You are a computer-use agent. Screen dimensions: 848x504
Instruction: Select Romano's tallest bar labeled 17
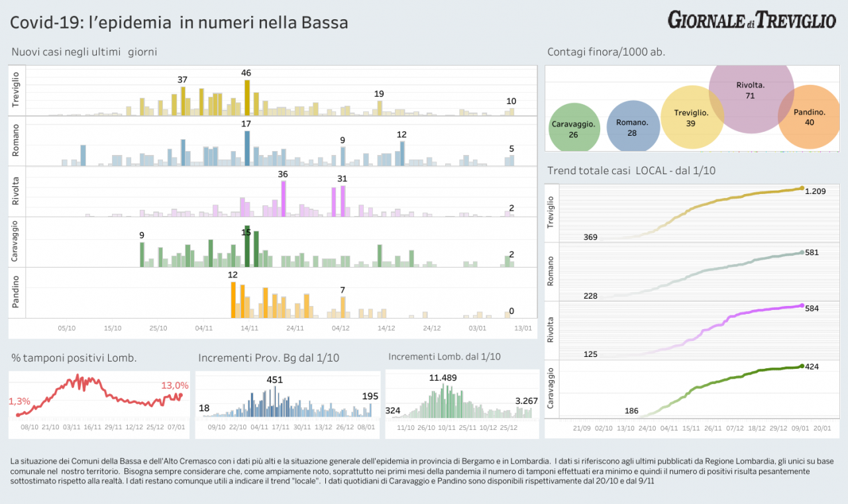point(247,148)
